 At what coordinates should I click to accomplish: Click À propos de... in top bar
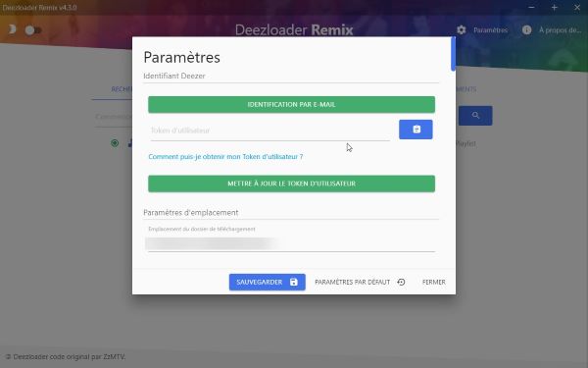point(560,30)
